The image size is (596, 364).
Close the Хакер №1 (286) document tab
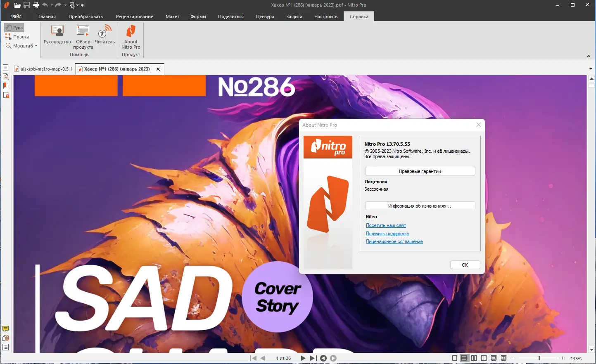pos(158,69)
